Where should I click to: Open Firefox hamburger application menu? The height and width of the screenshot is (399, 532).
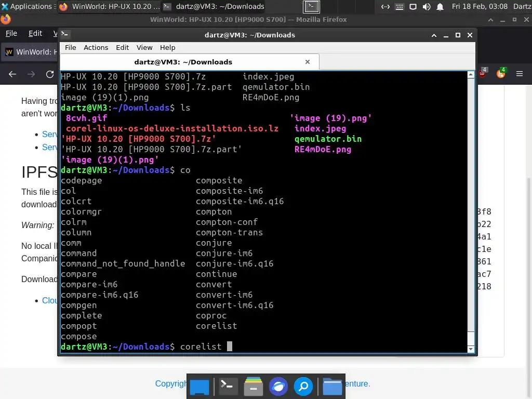(x=520, y=74)
